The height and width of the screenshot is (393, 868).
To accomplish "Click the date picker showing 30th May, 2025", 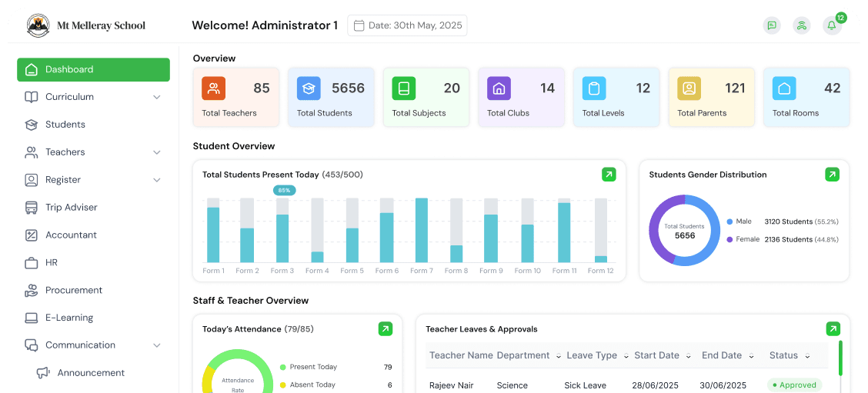I will [407, 25].
